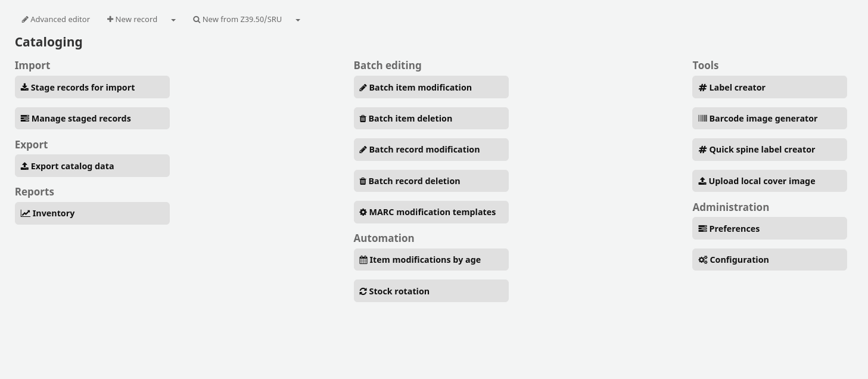The width and height of the screenshot is (868, 379).
Task: Click the gears icon next to Configuration
Action: click(703, 260)
